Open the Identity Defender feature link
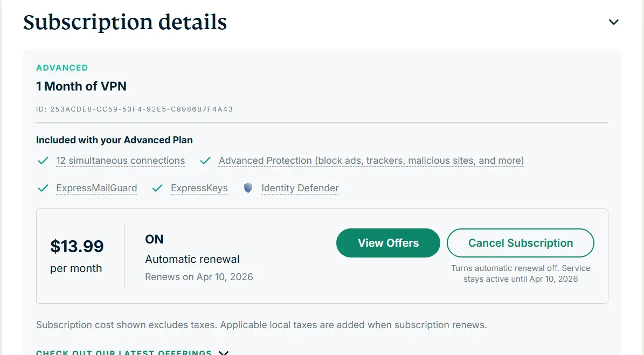Viewport: 644px width, 355px height. coord(300,188)
